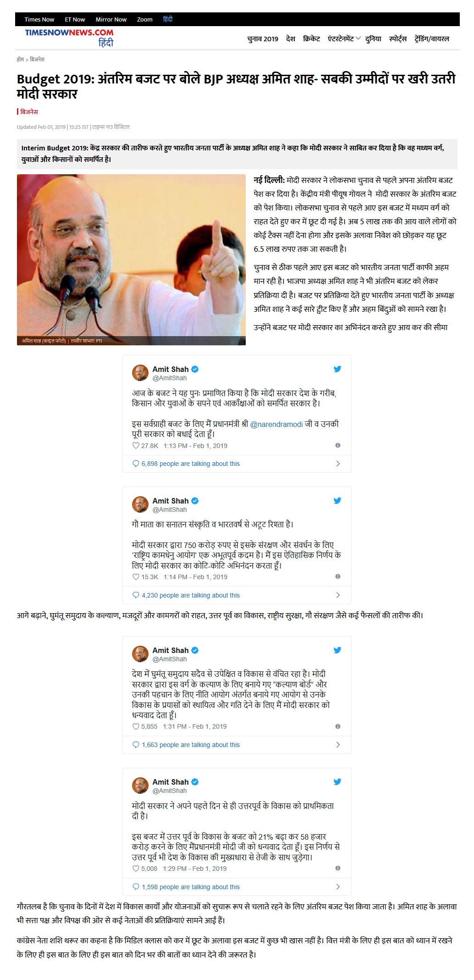The height and width of the screenshot is (980, 474).
Task: Open Amit Shah avatar on first tweet
Action: pyautogui.click(x=140, y=373)
